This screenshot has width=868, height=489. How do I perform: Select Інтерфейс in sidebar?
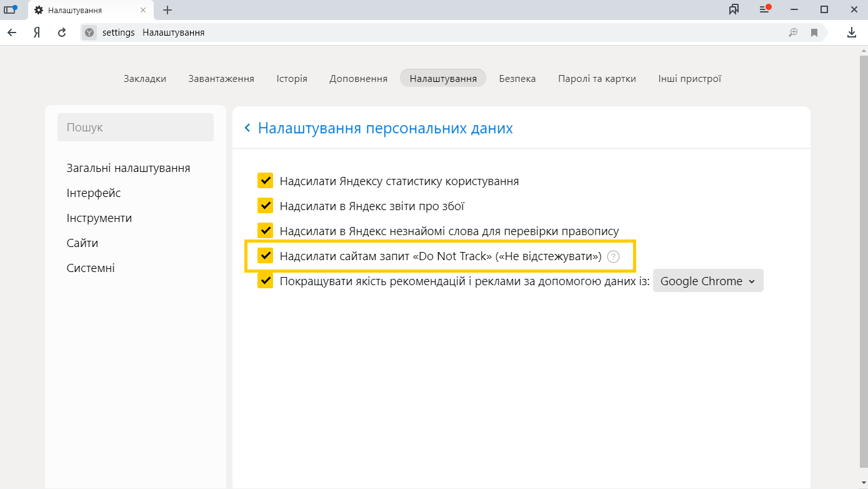tap(94, 193)
